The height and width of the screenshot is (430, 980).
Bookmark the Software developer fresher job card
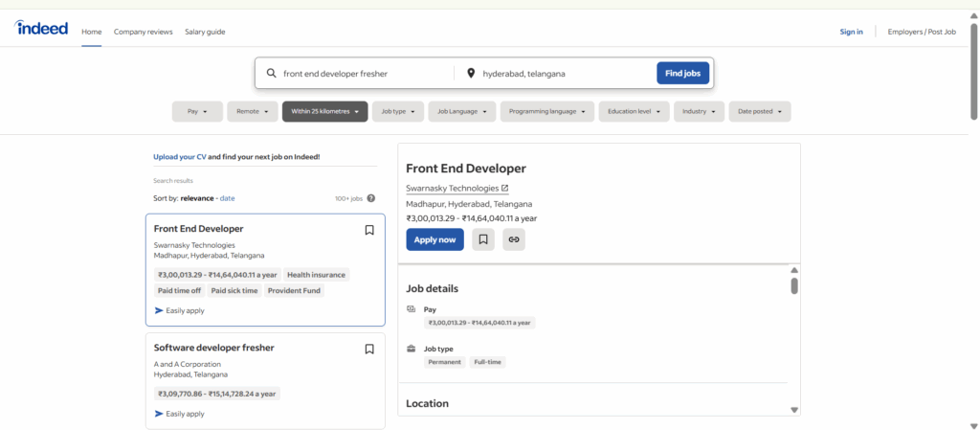point(369,349)
